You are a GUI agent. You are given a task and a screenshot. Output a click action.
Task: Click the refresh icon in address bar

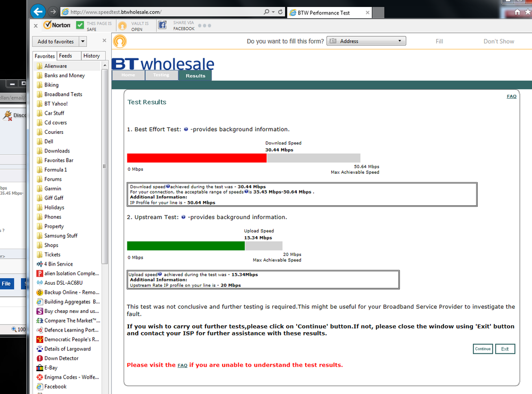280,12
